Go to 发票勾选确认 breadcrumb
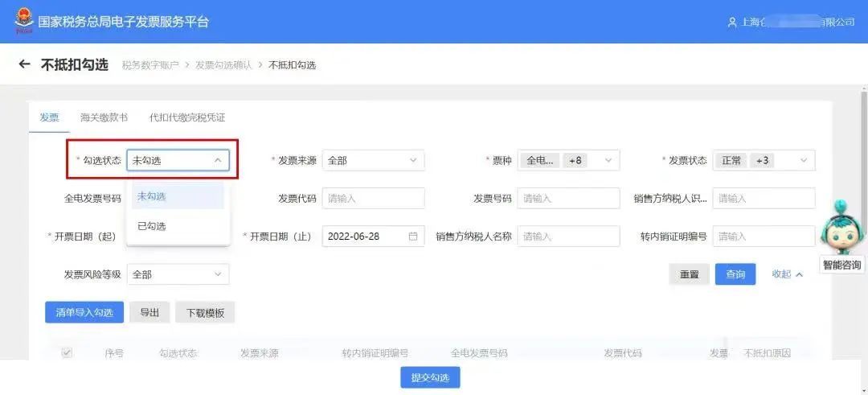Viewport: 868px width, 395px height. 223,65
